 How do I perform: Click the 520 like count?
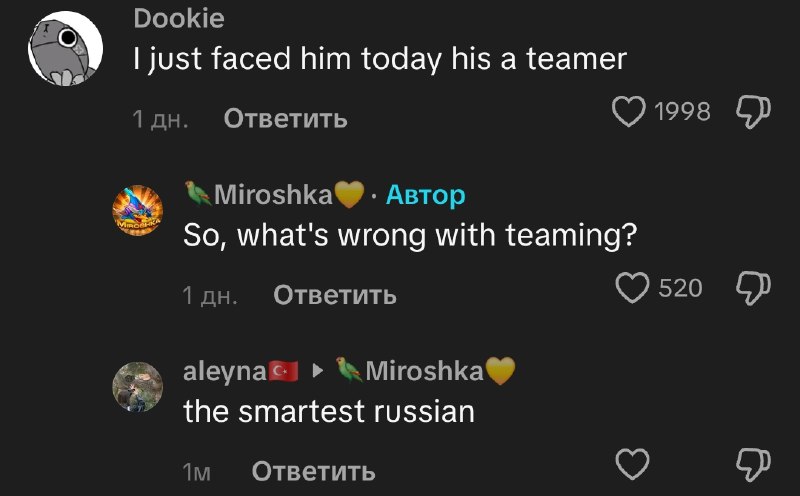[681, 288]
